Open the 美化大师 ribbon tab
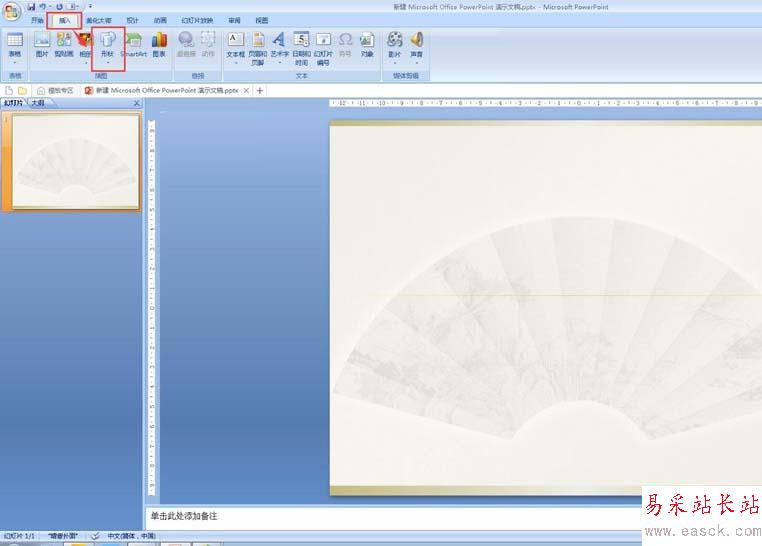 [x=99, y=20]
